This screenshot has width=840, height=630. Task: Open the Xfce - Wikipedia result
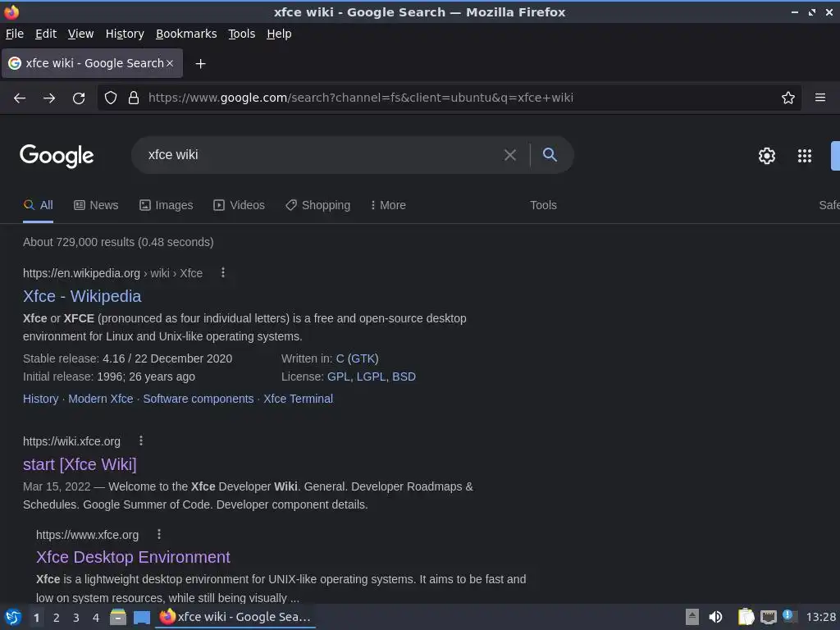(82, 296)
